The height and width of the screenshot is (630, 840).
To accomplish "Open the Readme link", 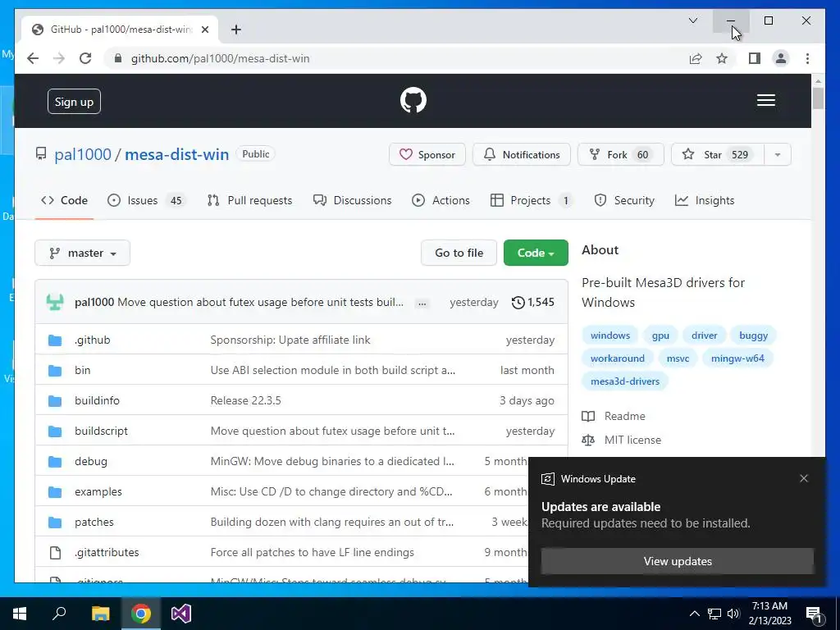I will [x=624, y=416].
